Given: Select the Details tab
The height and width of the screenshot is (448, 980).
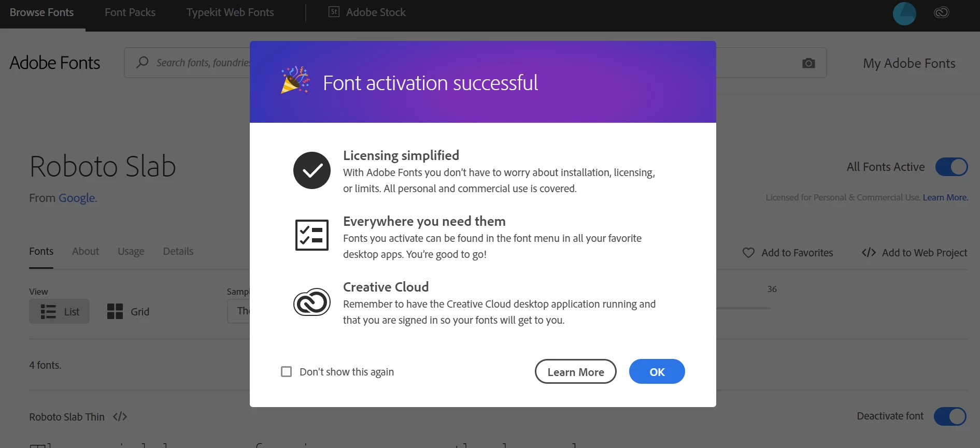Looking at the screenshot, I should click(x=178, y=251).
